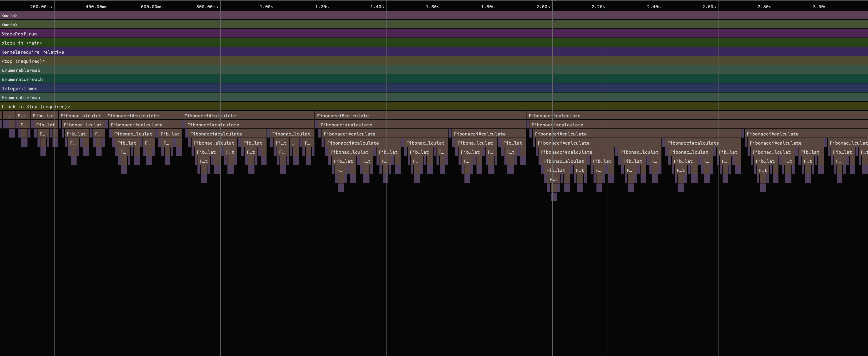This screenshot has height=356, width=868.
Task: Click the 3.00s time axis label
Action: [819, 6]
